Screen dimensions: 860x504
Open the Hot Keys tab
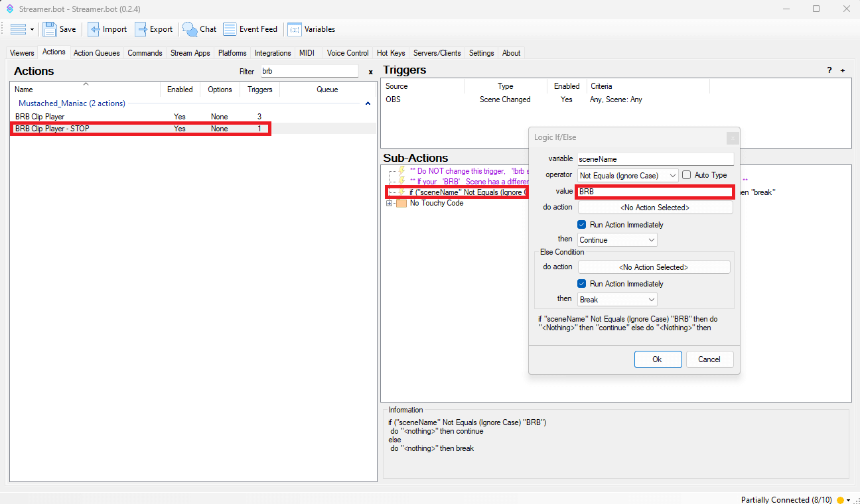391,53
